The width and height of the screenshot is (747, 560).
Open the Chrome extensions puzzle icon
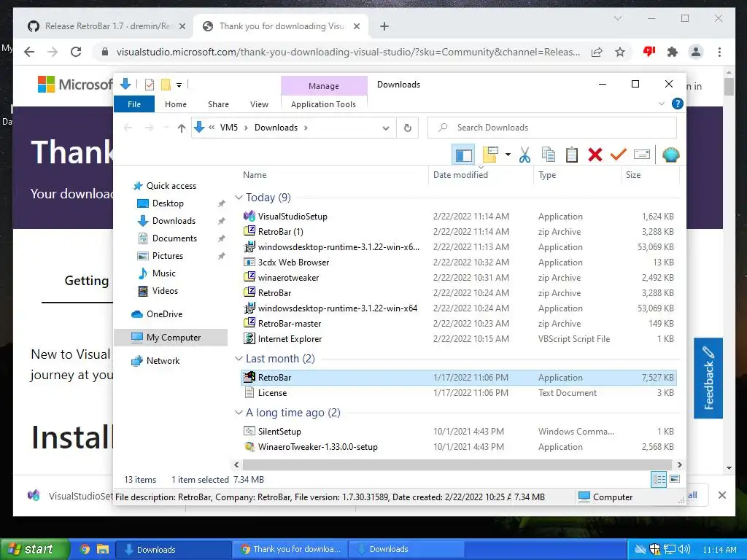point(672,52)
